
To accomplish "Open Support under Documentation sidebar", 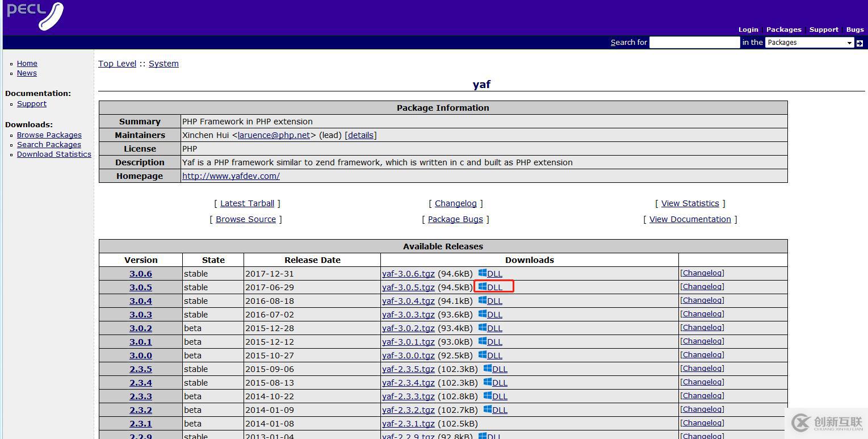I will click(x=32, y=104).
